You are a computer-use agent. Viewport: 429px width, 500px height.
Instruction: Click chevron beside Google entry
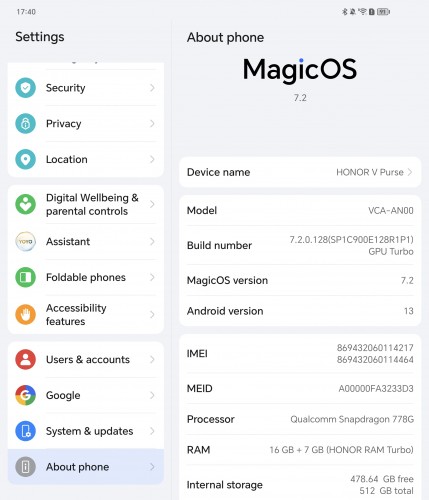152,395
